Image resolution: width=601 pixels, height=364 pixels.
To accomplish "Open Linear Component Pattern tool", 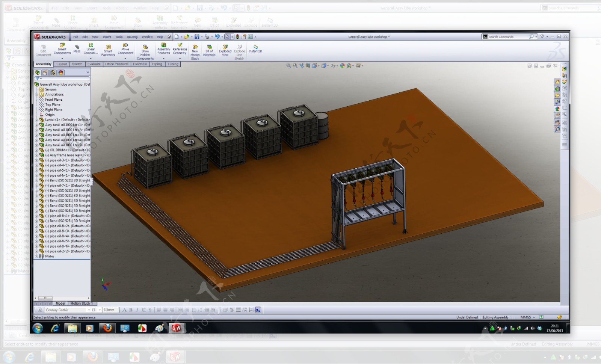I will tap(91, 49).
